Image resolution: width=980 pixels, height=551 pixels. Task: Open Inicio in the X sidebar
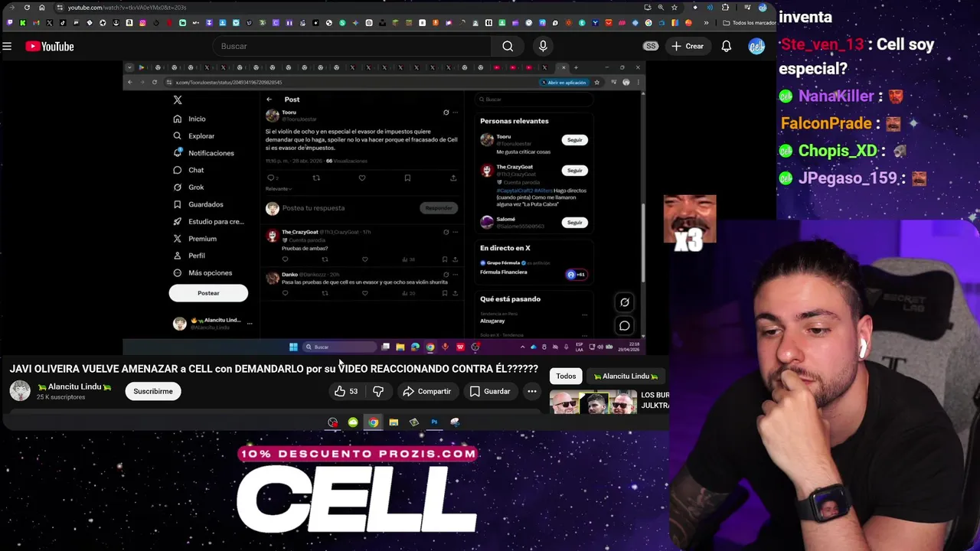190,119
